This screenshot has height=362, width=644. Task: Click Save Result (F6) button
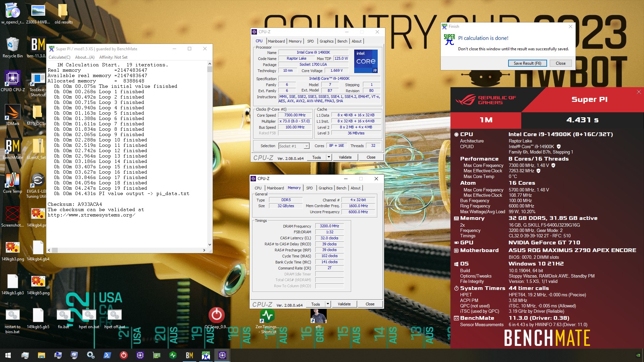tap(527, 63)
